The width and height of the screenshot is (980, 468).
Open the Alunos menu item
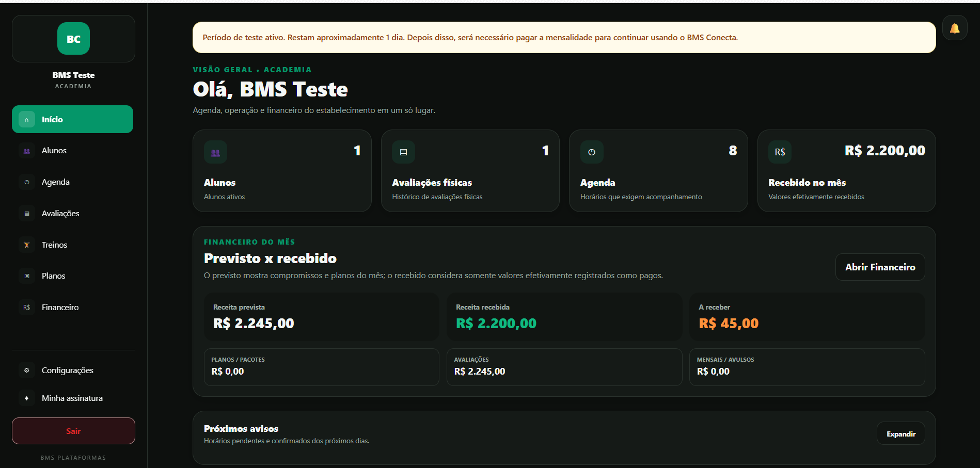tap(72, 151)
